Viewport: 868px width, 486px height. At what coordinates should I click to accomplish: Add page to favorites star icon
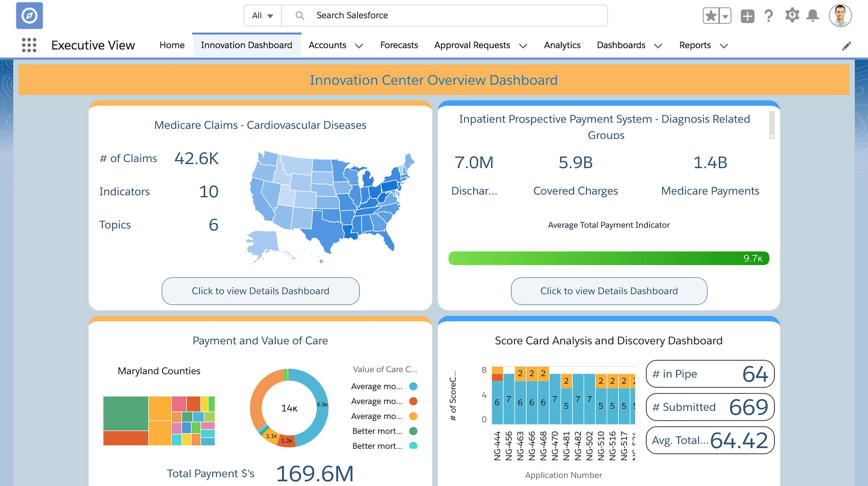(x=711, y=16)
